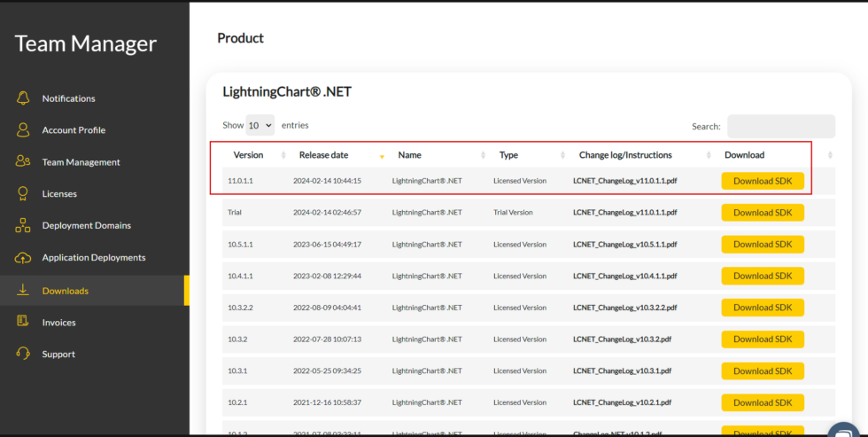Open LCNET_ChangeLog_v10.4.1.1.pdf link

pyautogui.click(x=624, y=276)
